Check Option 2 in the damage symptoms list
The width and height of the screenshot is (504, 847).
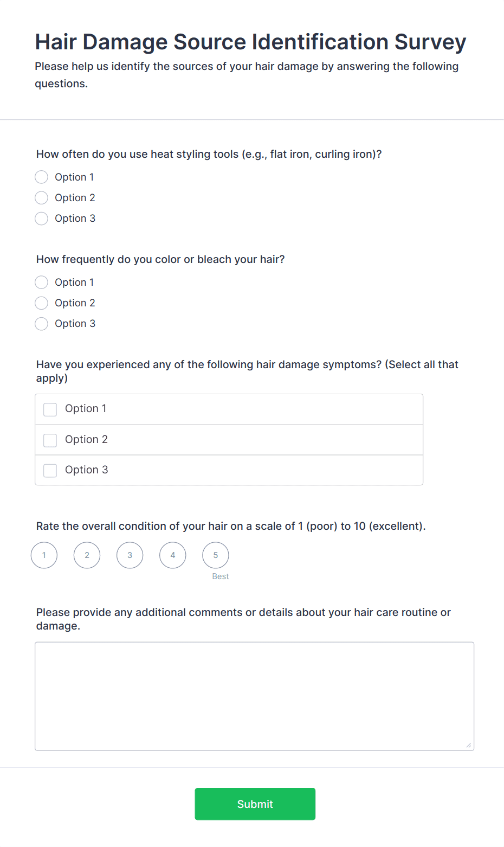pyautogui.click(x=50, y=440)
